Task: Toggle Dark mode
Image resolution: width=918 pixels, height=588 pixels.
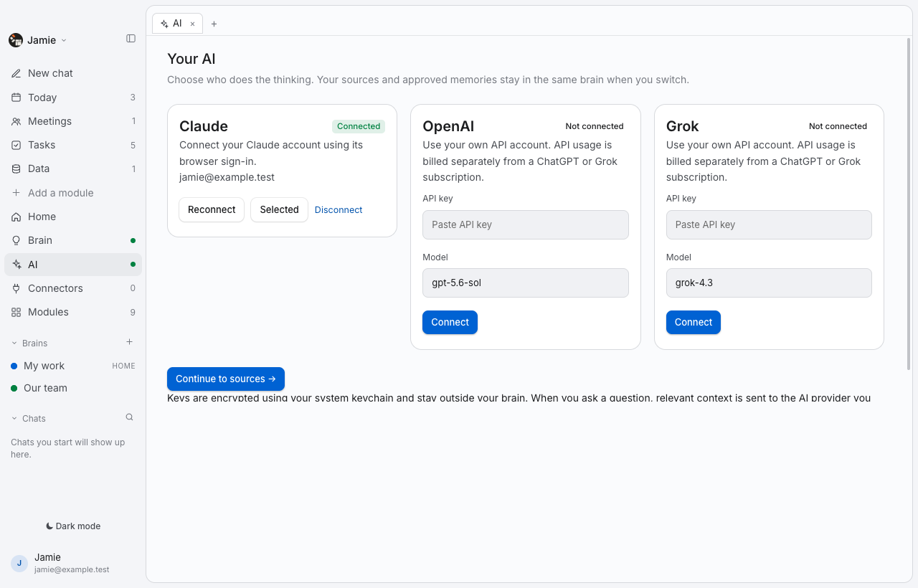Action: [x=73, y=526]
